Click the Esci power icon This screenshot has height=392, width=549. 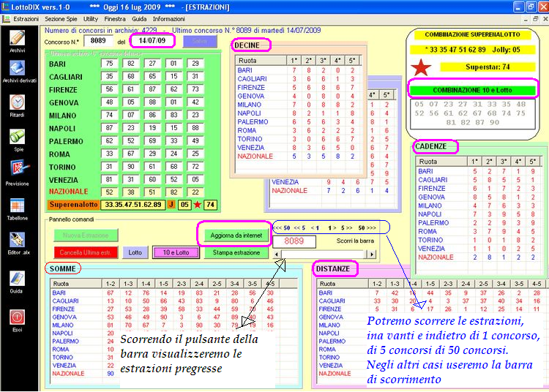coord(17,317)
